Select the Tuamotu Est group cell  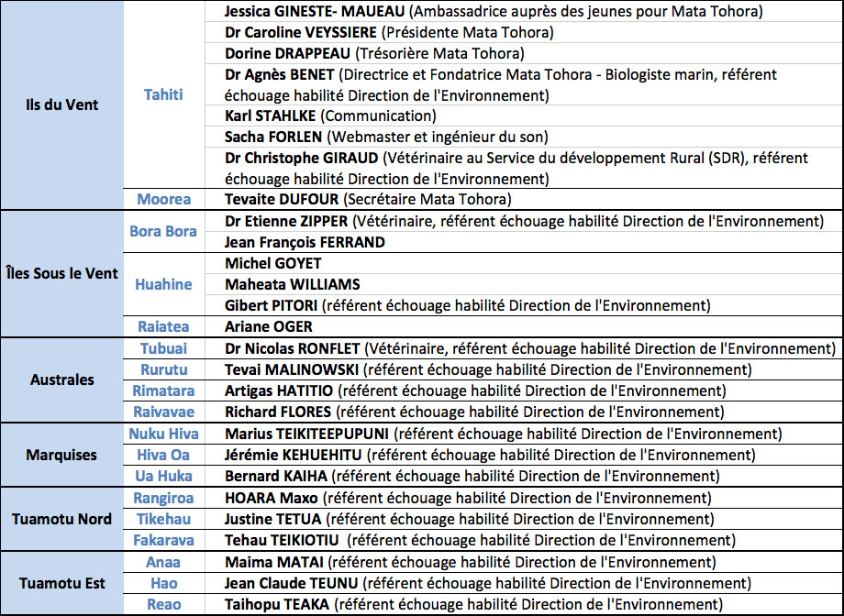point(61,583)
